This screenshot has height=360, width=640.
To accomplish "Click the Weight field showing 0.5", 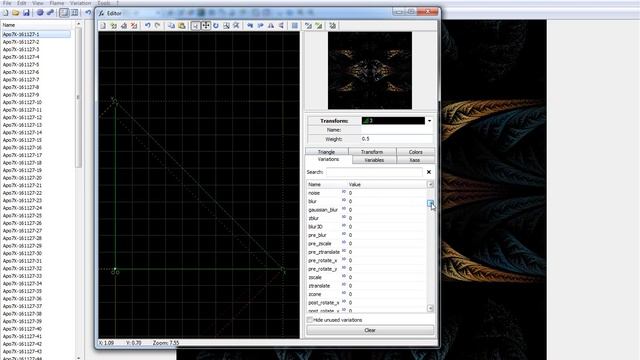I will (397, 139).
